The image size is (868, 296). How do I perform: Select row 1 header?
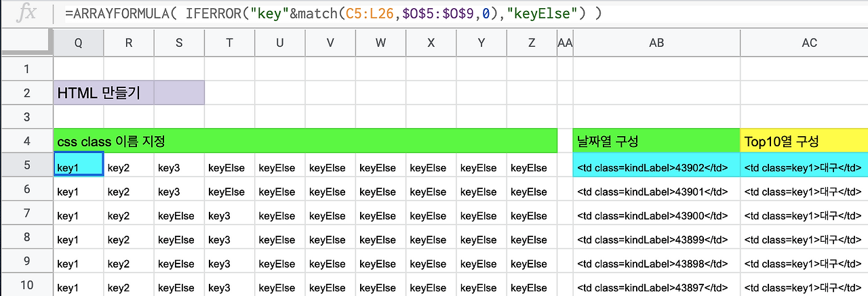26,68
